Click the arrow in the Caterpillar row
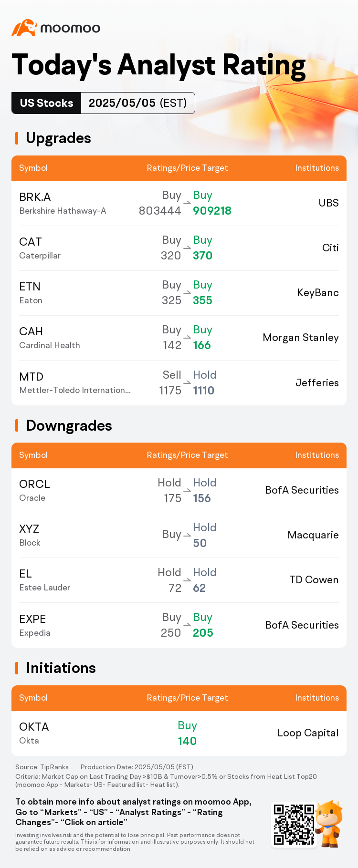The image size is (358, 868). (x=187, y=248)
